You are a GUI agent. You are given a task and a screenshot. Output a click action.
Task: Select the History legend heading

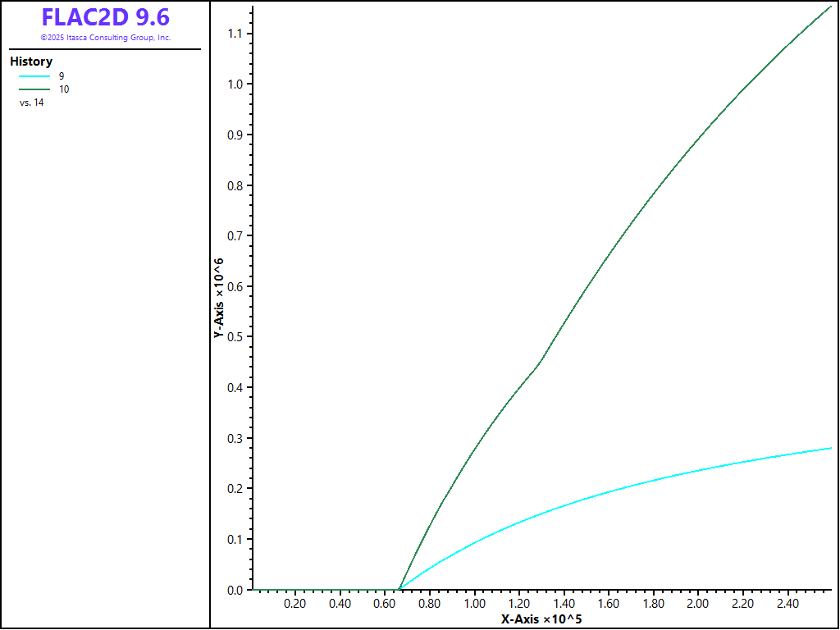[x=31, y=62]
